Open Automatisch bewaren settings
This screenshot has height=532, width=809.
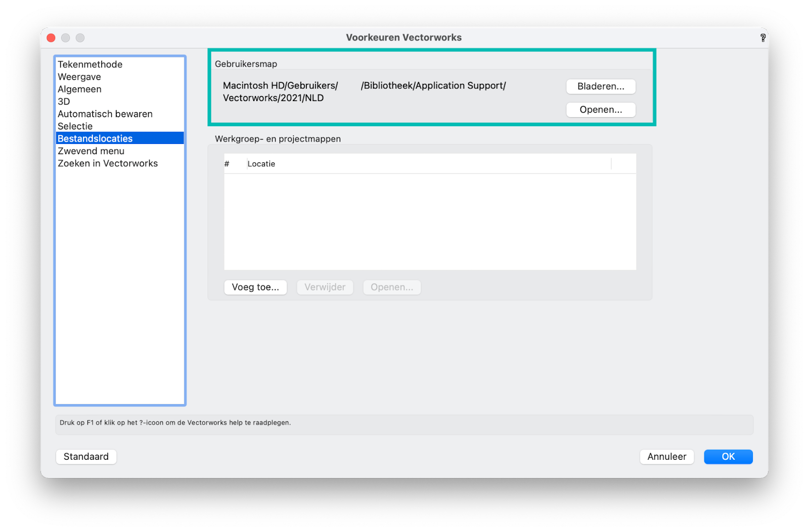point(120,114)
